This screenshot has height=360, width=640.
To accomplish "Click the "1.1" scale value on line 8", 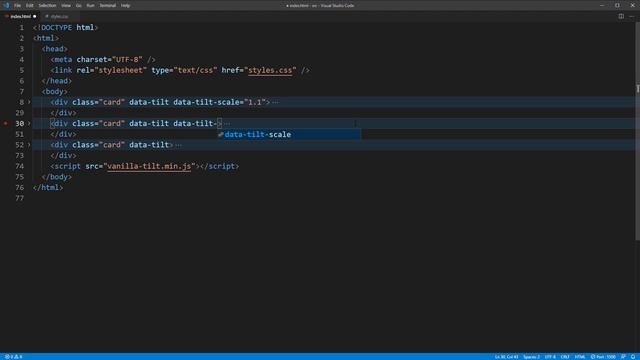I will coord(255,102).
